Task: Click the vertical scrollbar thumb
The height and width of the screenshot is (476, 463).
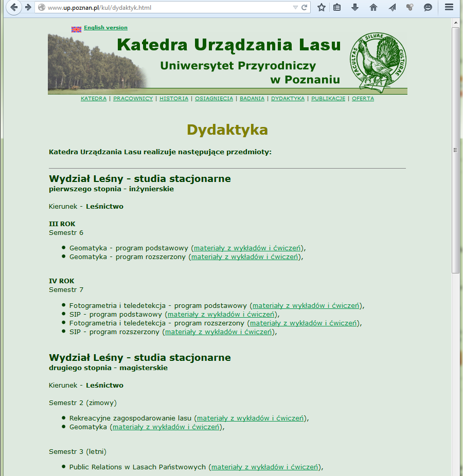Action: [x=455, y=150]
